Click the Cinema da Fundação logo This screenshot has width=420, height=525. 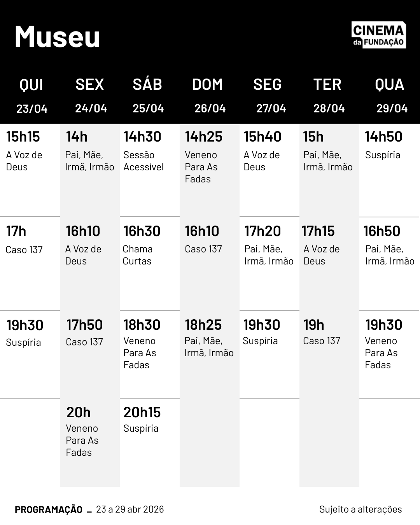click(378, 35)
